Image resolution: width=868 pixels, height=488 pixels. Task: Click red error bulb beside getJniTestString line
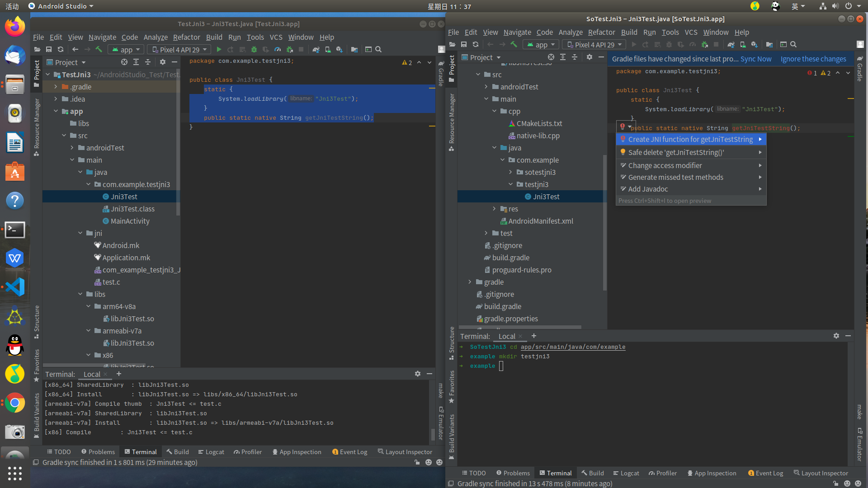click(x=623, y=127)
